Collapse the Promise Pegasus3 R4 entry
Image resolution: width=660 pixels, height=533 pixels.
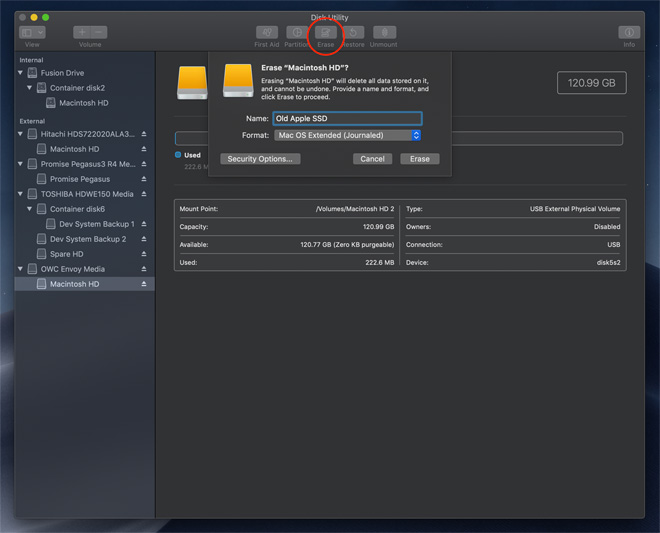(20, 164)
